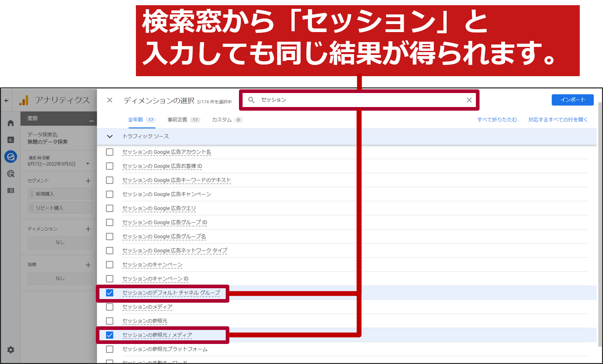The image size is (603, 364).
Task: Click the ディメンション なし placeholder
Action: (x=60, y=242)
